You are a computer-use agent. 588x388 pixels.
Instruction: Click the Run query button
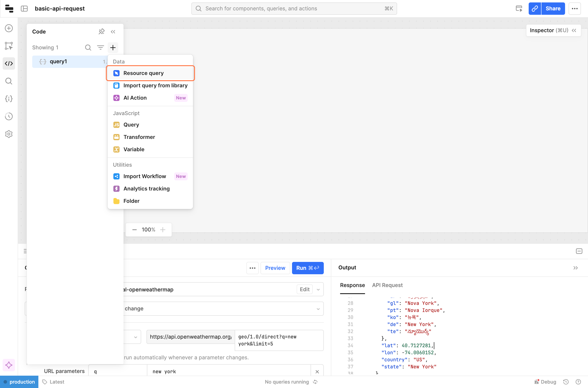[307, 268]
